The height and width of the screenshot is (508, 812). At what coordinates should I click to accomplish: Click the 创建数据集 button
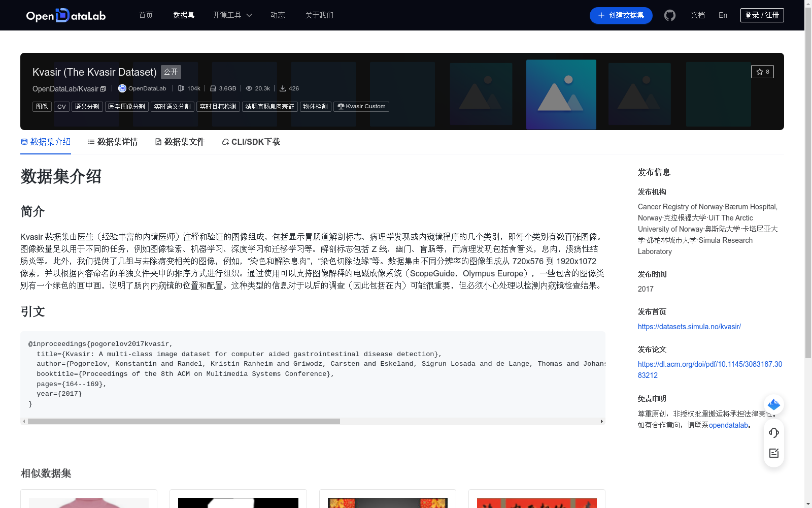(621, 15)
